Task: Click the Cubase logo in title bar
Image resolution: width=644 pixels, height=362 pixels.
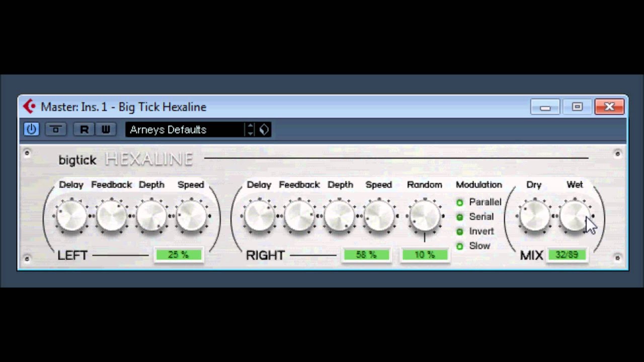Action: pyautogui.click(x=30, y=107)
